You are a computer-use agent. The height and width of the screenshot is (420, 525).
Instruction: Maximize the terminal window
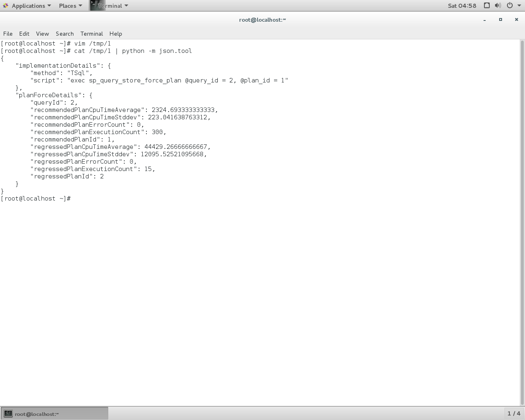point(500,20)
